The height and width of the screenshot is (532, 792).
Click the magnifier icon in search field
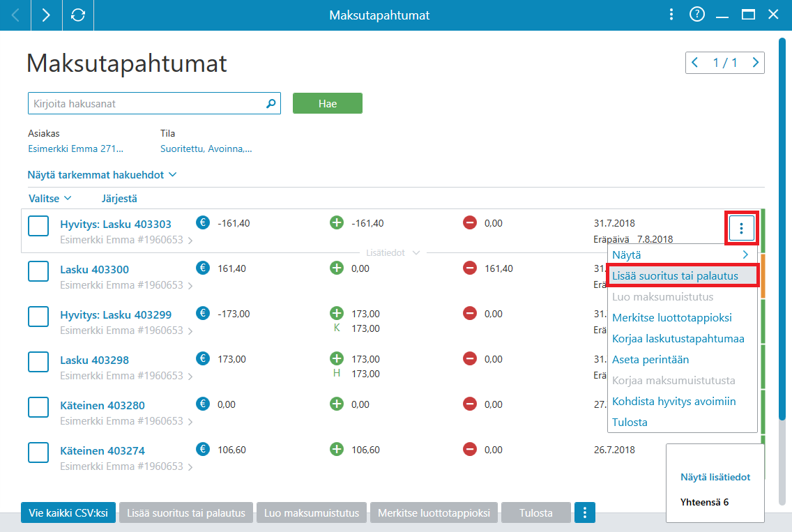click(271, 104)
